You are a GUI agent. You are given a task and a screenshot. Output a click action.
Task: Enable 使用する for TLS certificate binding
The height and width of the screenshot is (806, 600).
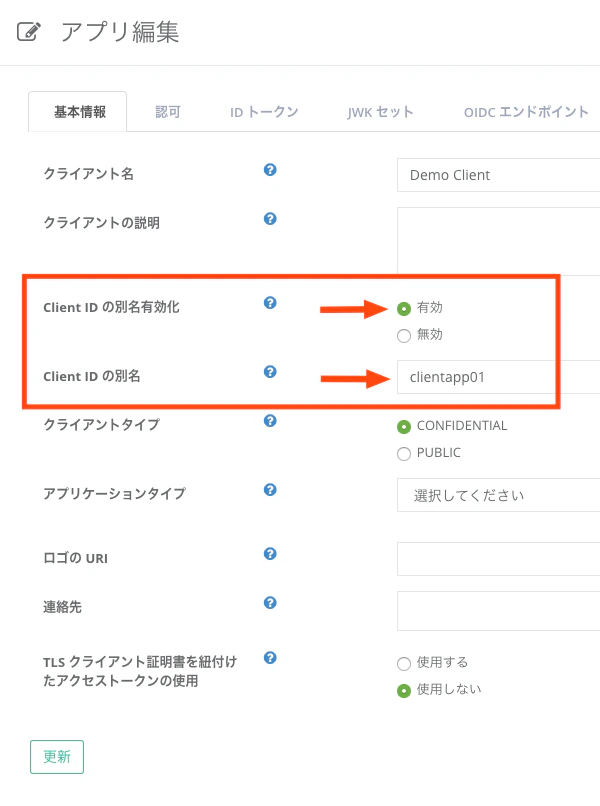[x=404, y=662]
